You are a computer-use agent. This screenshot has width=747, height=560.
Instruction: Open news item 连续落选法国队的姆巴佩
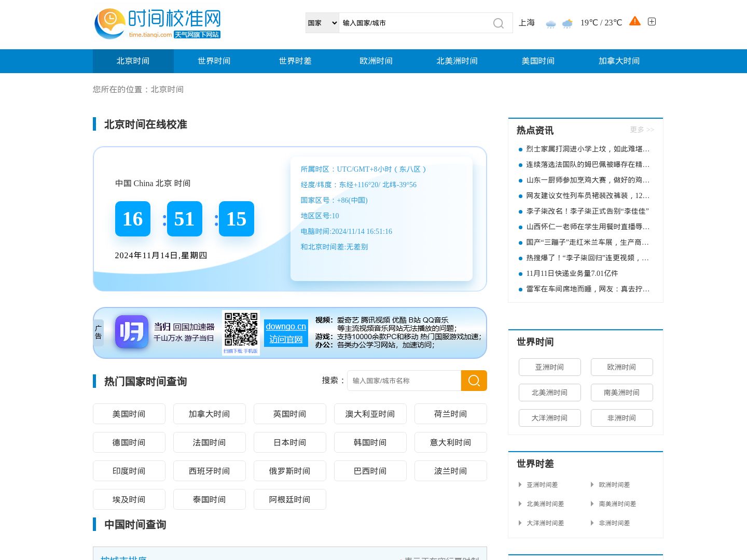click(588, 164)
